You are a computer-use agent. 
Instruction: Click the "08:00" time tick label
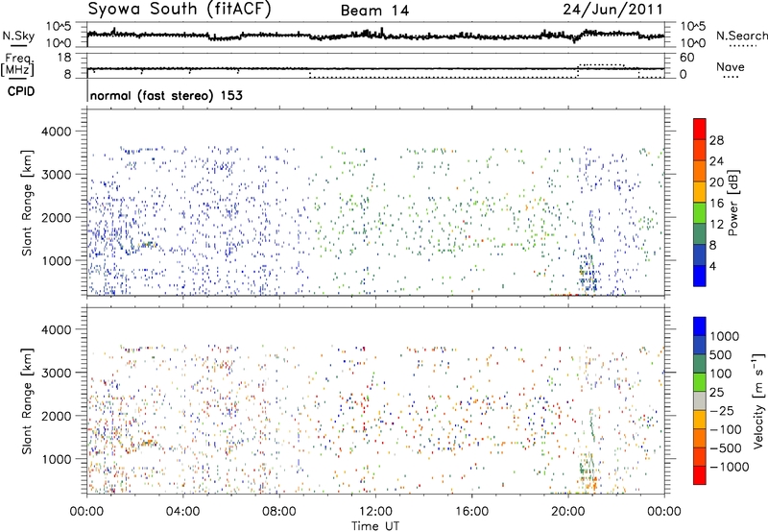click(x=279, y=512)
